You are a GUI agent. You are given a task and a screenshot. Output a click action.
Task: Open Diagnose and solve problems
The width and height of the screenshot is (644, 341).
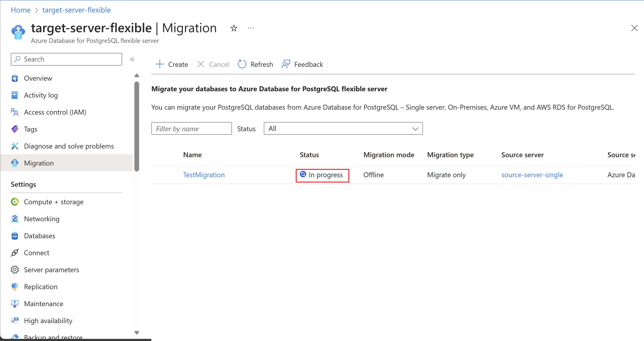click(69, 146)
